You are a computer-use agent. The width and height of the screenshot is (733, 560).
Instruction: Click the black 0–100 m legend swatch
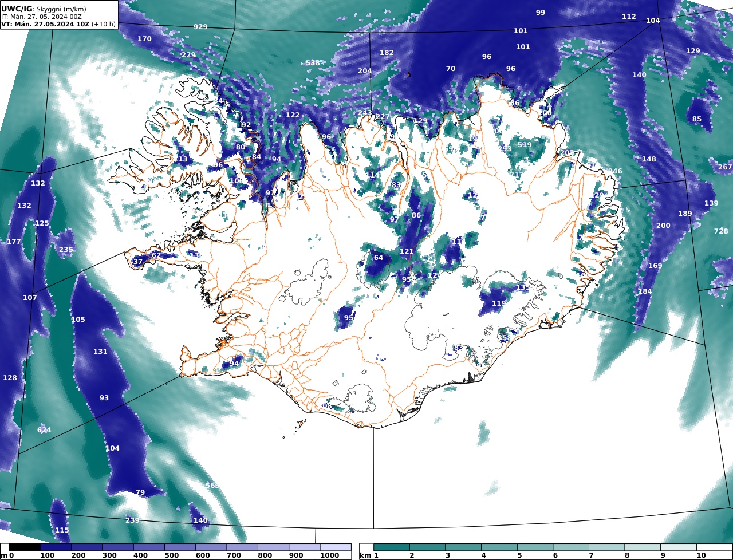click(25, 547)
